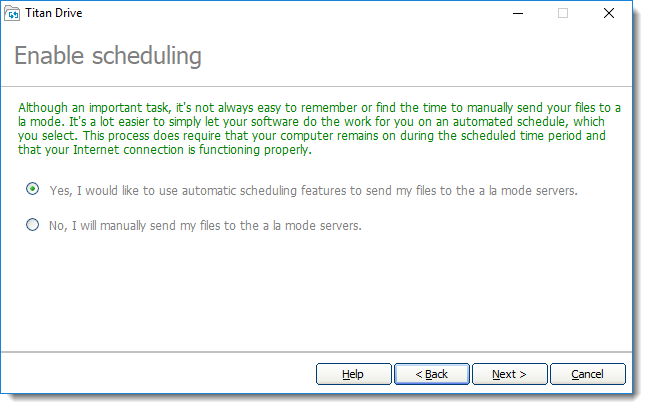Click the disabled maximize button
Screen dimensions: 648x409
coord(563,14)
